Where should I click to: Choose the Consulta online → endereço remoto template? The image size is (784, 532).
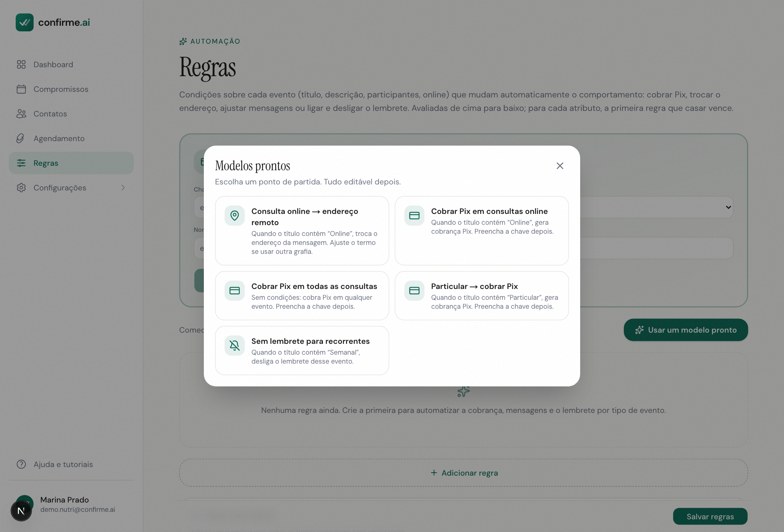tap(302, 231)
